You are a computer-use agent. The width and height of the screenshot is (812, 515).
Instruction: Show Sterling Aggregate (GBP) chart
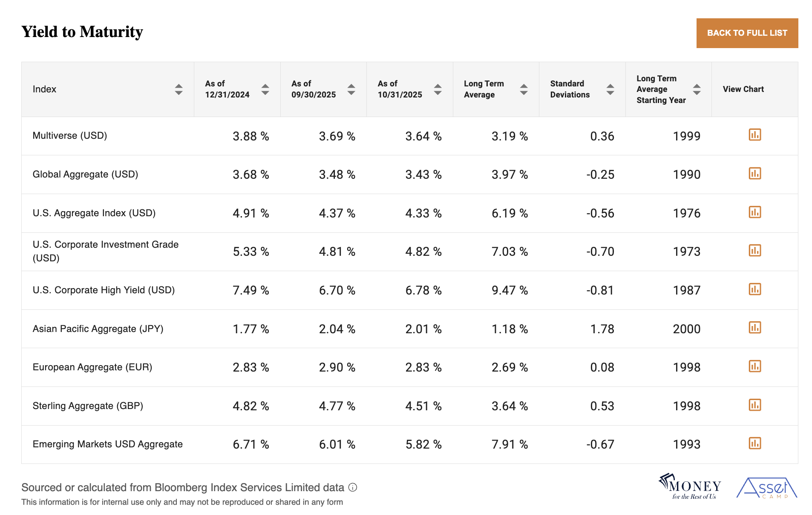point(754,405)
